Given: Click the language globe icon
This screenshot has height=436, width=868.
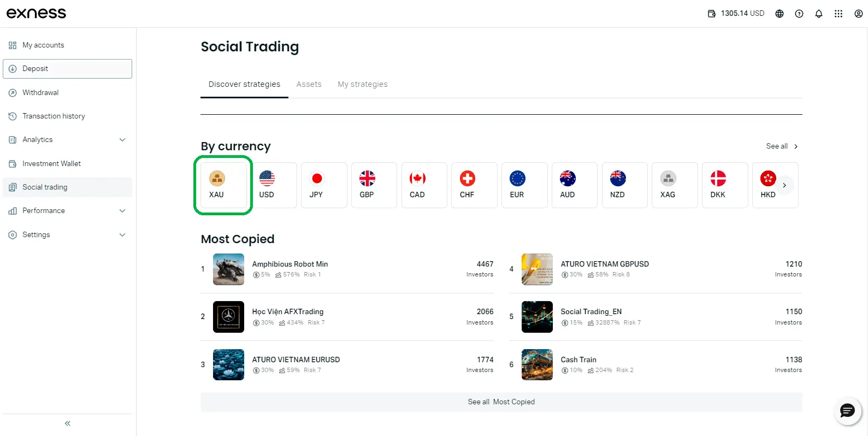Looking at the screenshot, I should point(780,14).
